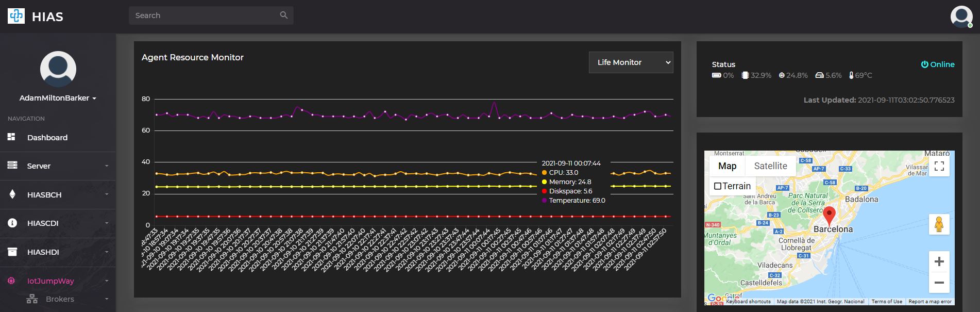Click yellow Memory legend swatch in tooltip

click(x=545, y=182)
